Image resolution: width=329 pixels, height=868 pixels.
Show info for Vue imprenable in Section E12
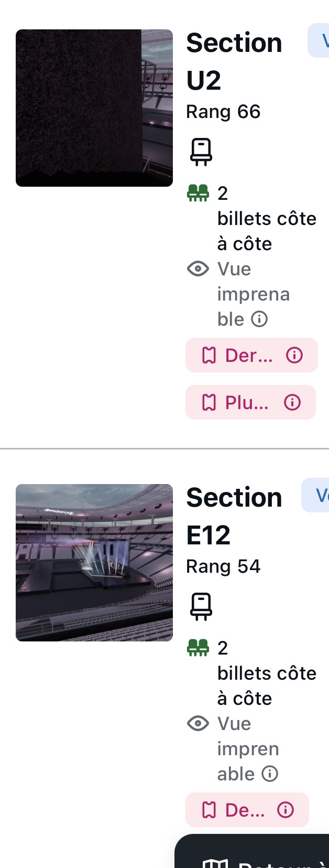pyautogui.click(x=270, y=774)
